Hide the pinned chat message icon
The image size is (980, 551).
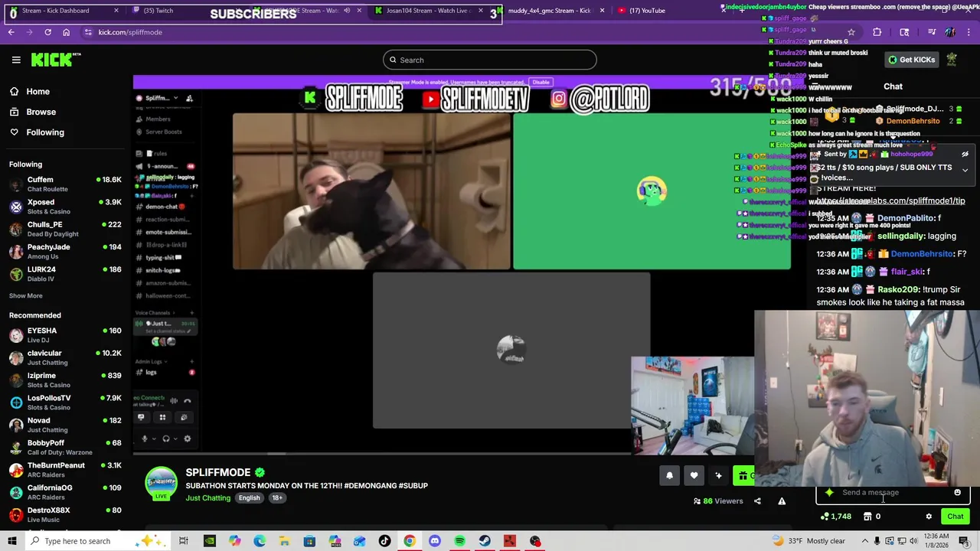[965, 155]
